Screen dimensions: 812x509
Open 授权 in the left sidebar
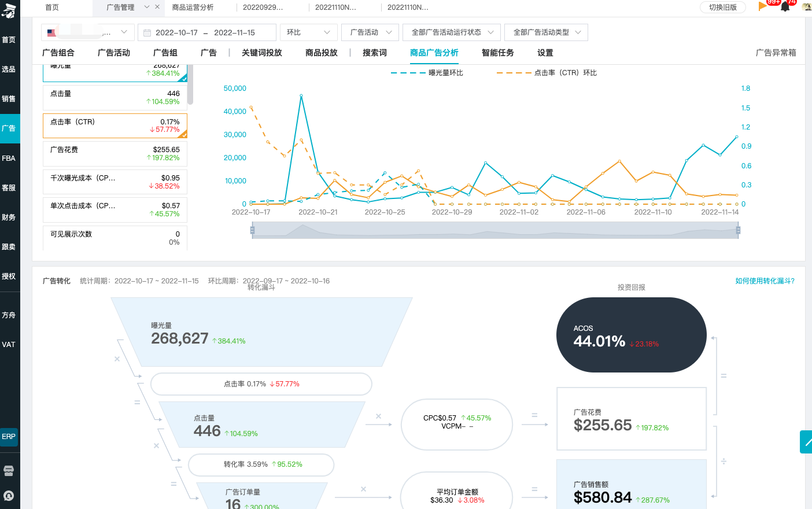[x=9, y=276]
